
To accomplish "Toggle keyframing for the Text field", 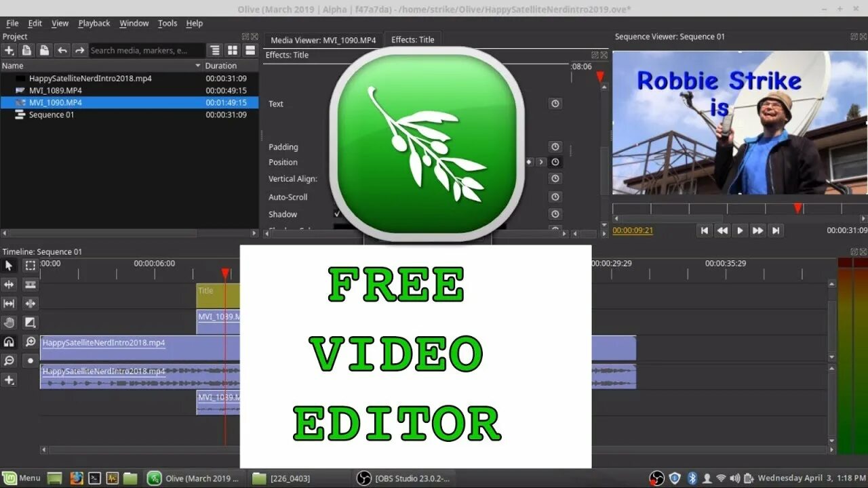I will coord(555,104).
